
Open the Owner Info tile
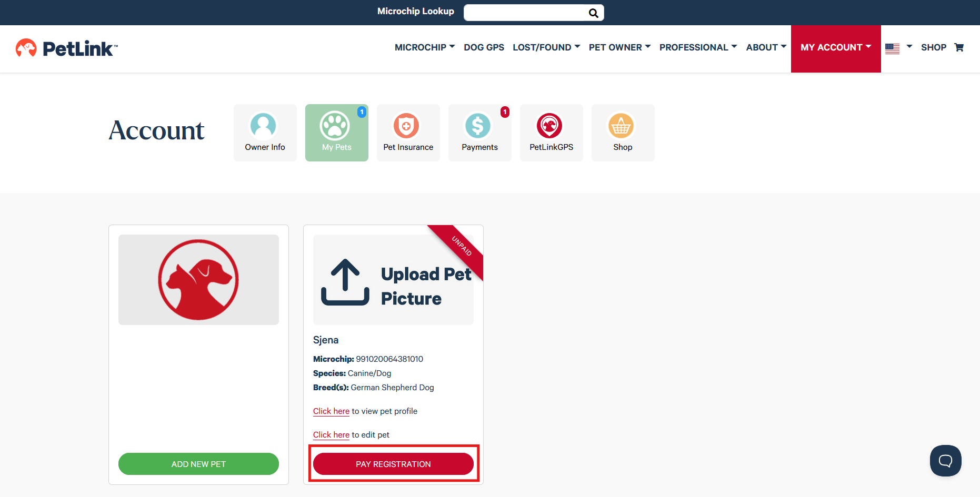coord(265,133)
